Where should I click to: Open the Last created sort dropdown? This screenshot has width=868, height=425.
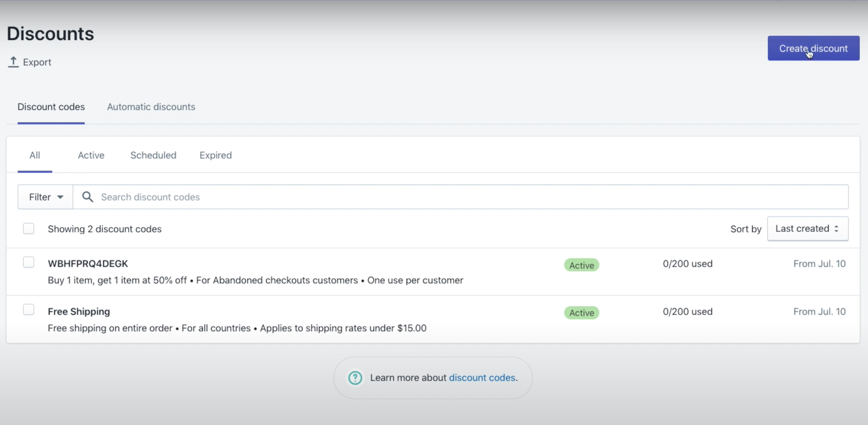807,228
